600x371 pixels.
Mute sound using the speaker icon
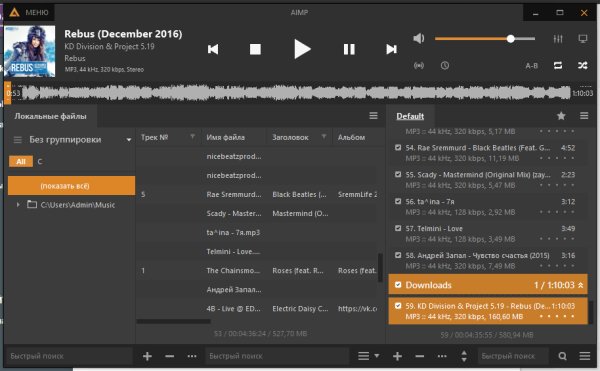click(x=419, y=38)
